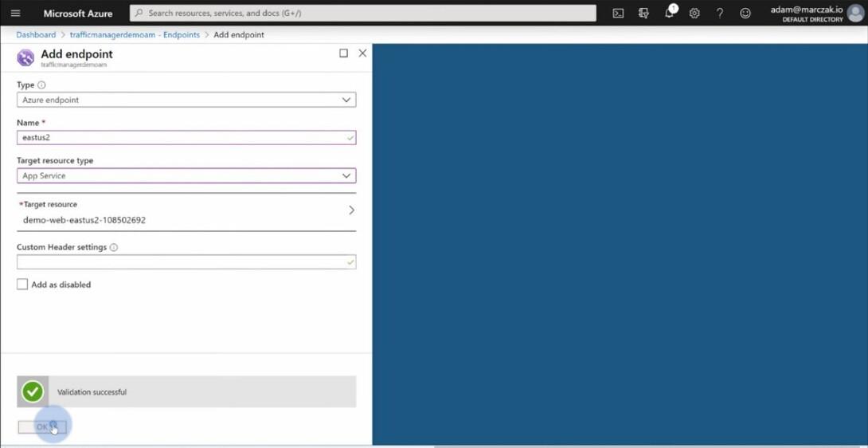Open Cloud Shell from the top bar
Screen dimensions: 868x448
pyautogui.click(x=618, y=14)
